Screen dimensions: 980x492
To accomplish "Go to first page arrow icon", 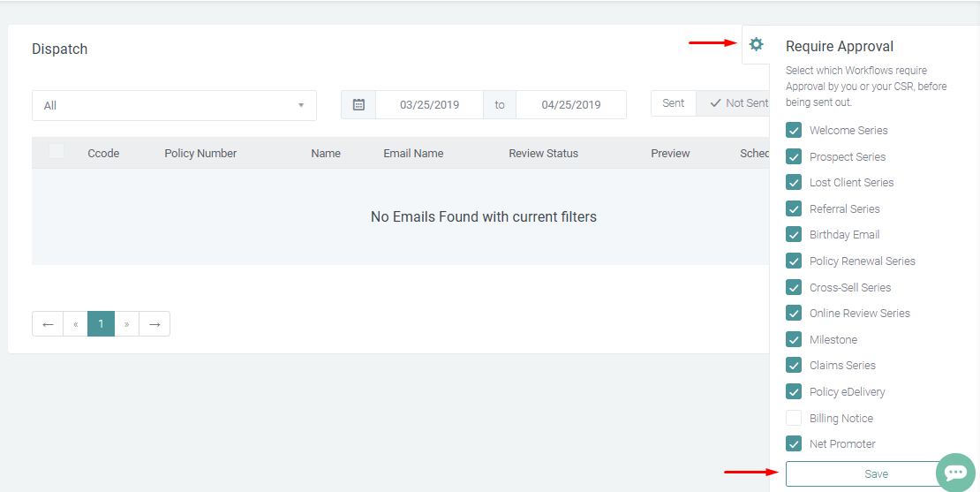I will coord(48,324).
